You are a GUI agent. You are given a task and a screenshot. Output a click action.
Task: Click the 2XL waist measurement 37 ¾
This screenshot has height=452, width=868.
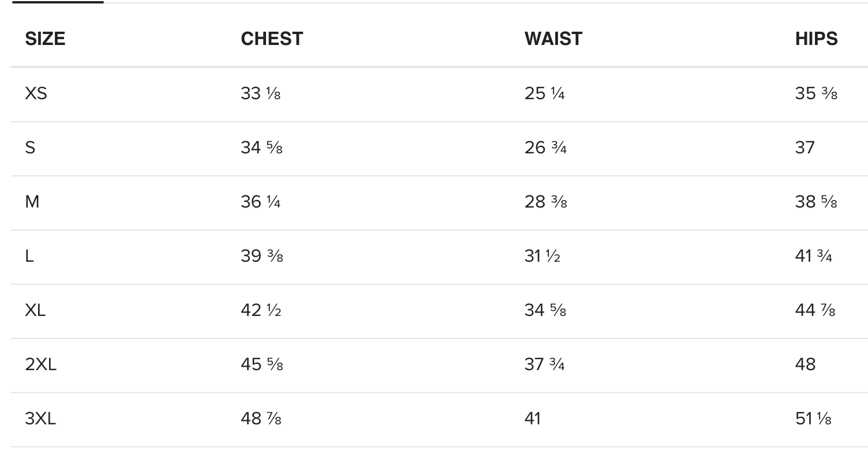click(x=545, y=364)
